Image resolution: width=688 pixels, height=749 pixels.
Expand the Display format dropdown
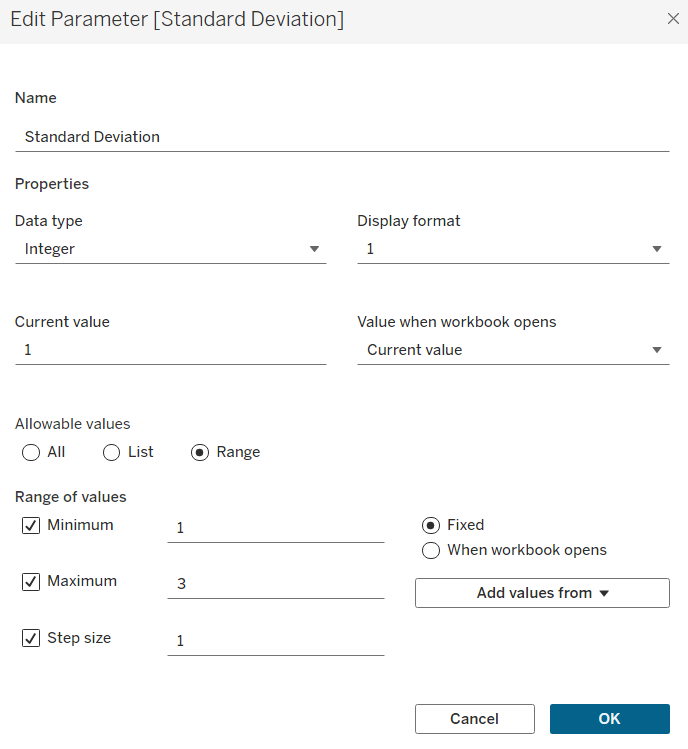coord(512,249)
